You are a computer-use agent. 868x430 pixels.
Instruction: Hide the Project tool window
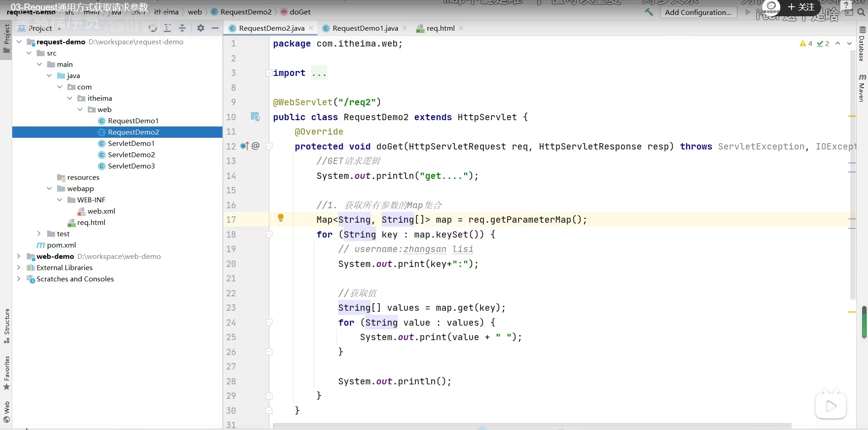215,28
